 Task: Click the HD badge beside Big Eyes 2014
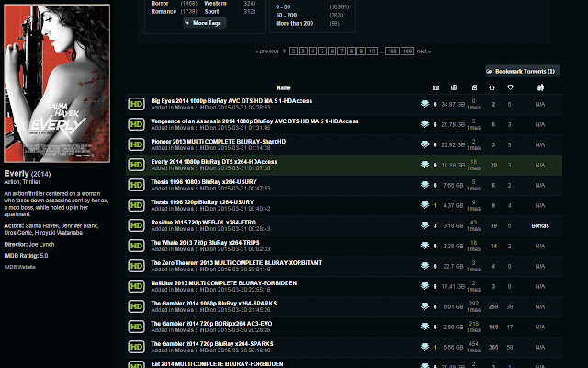coord(136,104)
